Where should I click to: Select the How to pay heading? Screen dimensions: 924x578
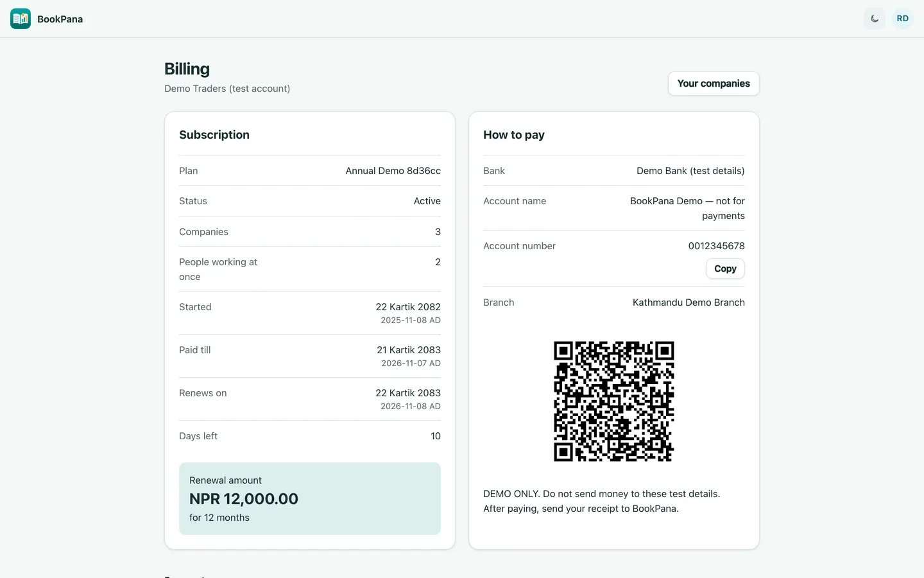pos(514,135)
